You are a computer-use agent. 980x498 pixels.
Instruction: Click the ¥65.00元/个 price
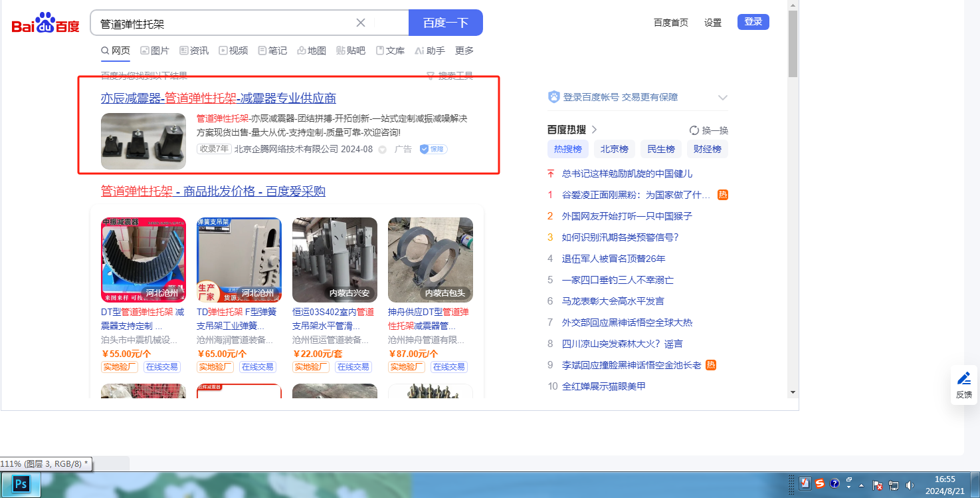coord(222,354)
